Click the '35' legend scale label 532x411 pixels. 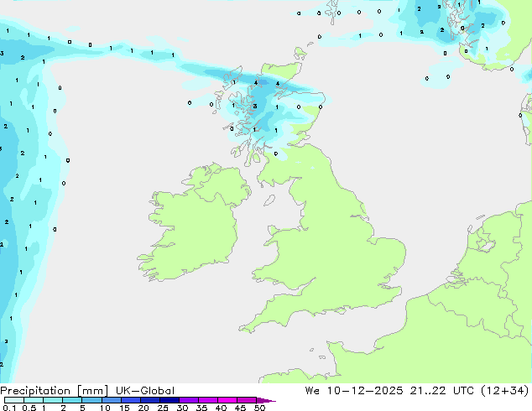[x=201, y=408]
